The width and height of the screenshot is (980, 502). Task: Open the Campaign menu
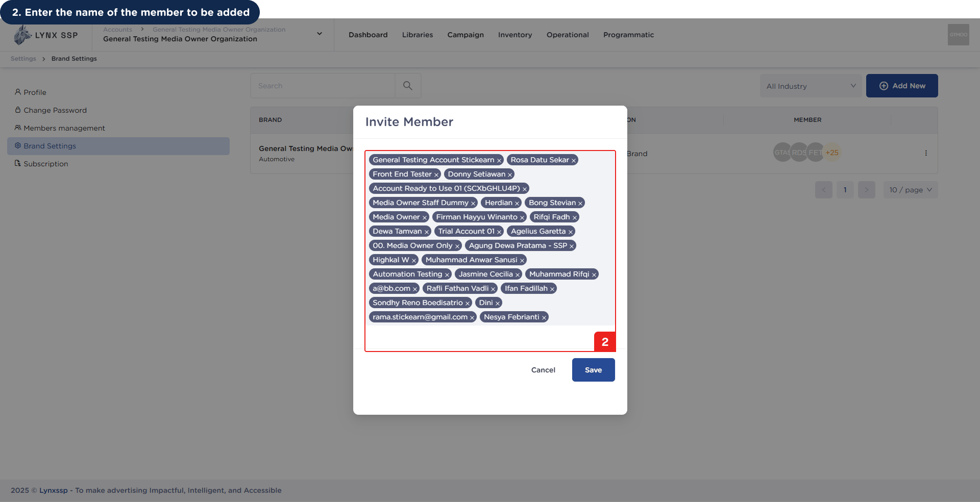pyautogui.click(x=465, y=35)
